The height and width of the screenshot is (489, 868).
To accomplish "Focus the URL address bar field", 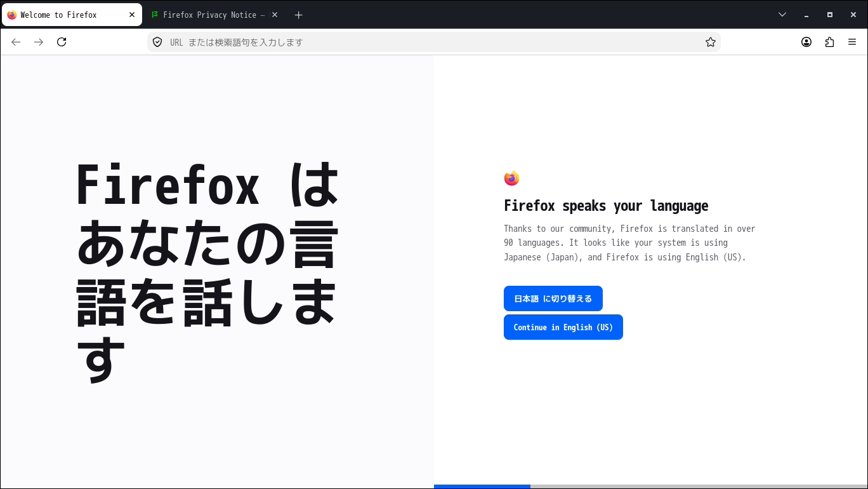I will [434, 42].
